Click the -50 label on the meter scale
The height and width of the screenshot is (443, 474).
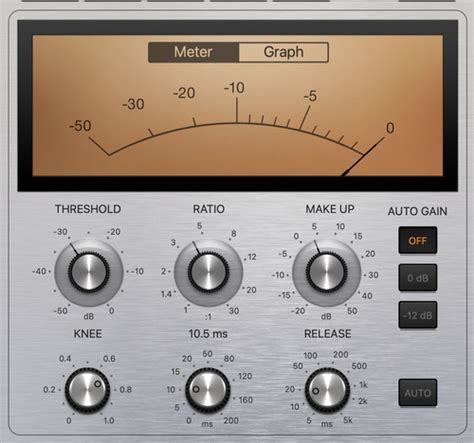(80, 126)
